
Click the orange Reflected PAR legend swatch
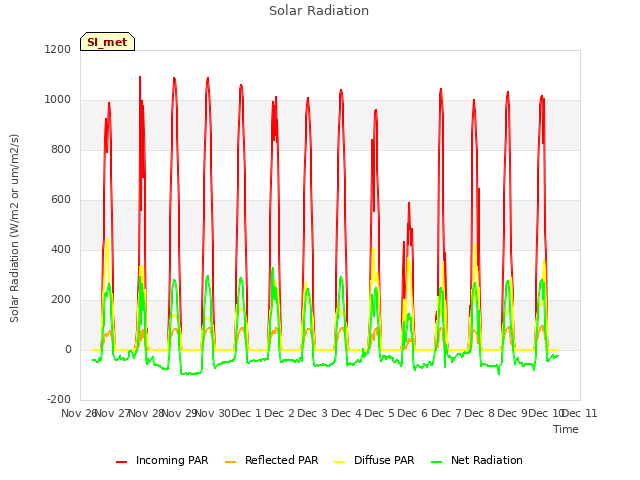pyautogui.click(x=231, y=462)
